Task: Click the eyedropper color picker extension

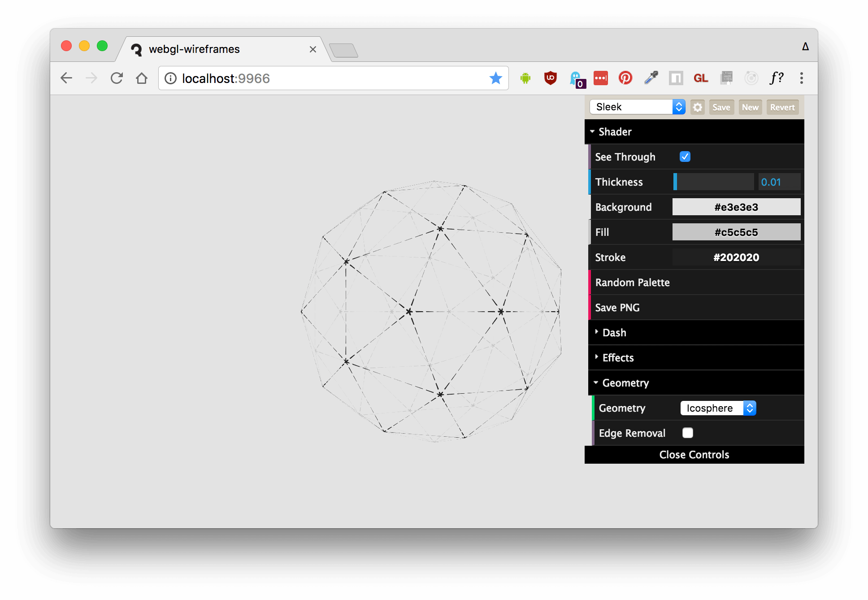Action: click(651, 78)
